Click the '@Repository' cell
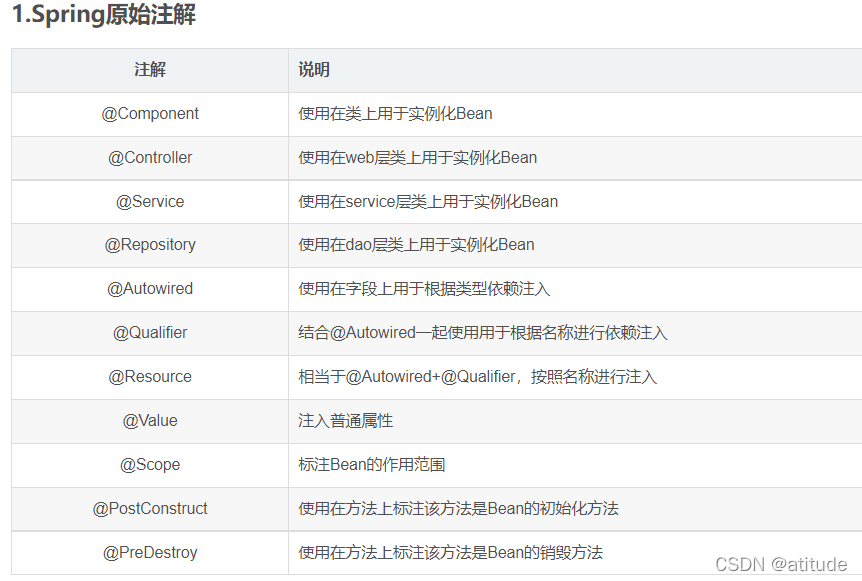Screen dimensions: 862x581 click(150, 245)
